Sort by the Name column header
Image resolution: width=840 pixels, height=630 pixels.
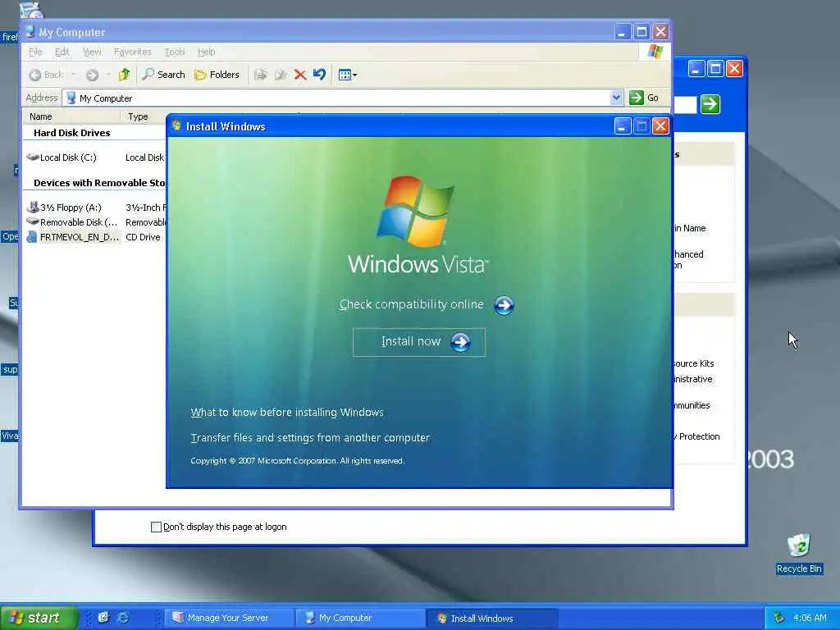point(73,116)
